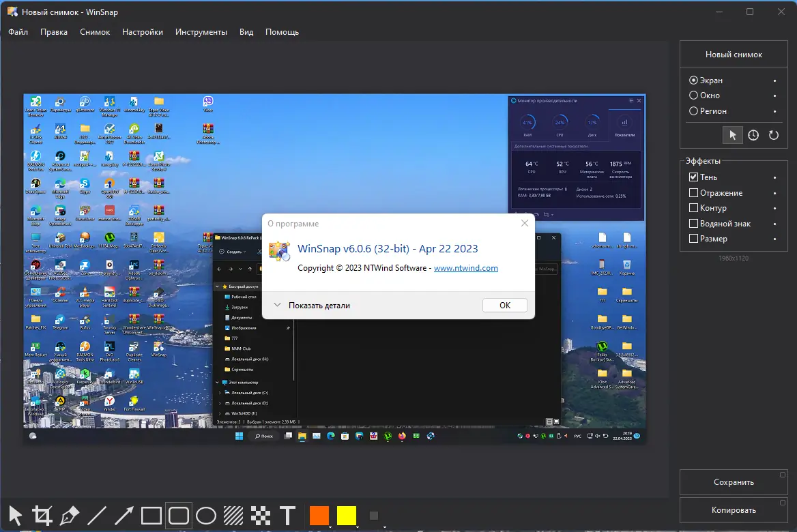797x532 pixels.
Task: Open orange color dropdown arrow
Action: tap(330, 527)
